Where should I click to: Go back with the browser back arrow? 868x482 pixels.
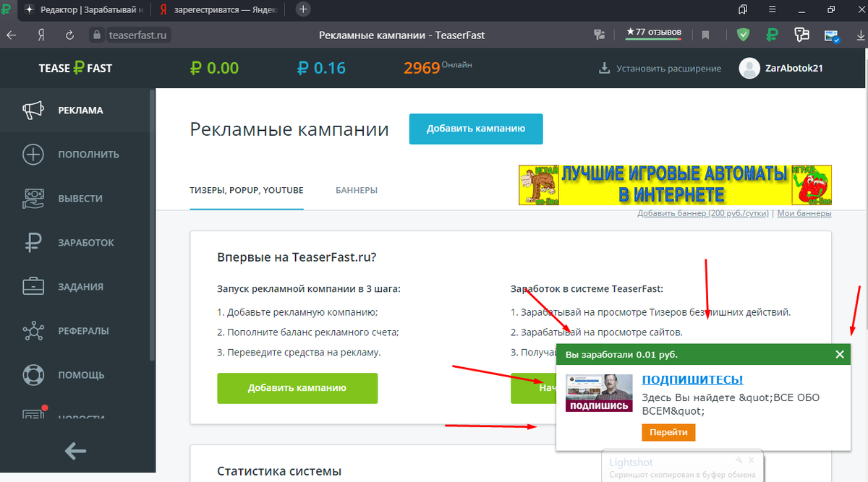tap(11, 35)
